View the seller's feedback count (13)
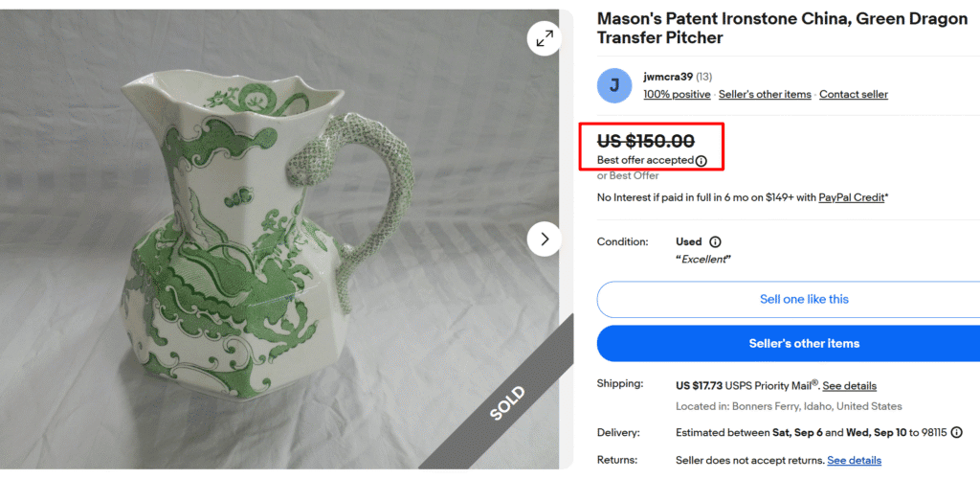 click(x=703, y=77)
